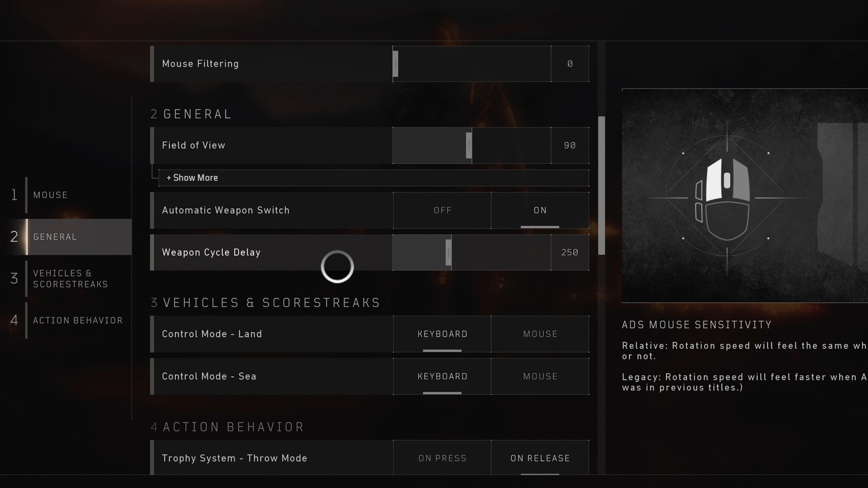This screenshot has width=868, height=488.
Task: Click the Weapon Cycle Delay value field
Action: pos(570,253)
